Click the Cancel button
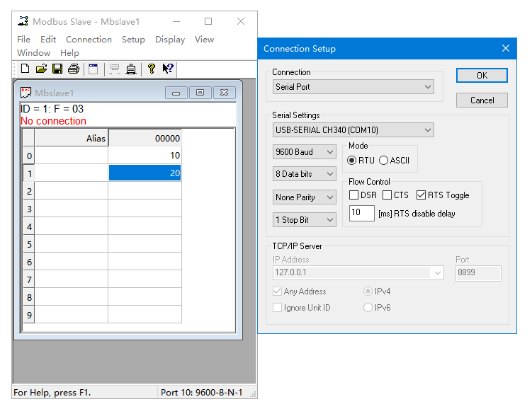Image resolution: width=532 pixels, height=404 pixels. (x=482, y=100)
